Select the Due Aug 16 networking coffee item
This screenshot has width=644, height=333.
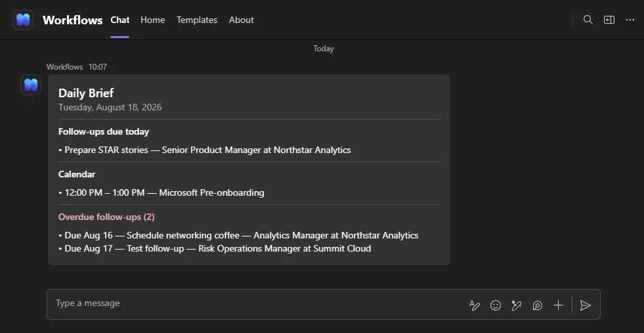pos(238,236)
